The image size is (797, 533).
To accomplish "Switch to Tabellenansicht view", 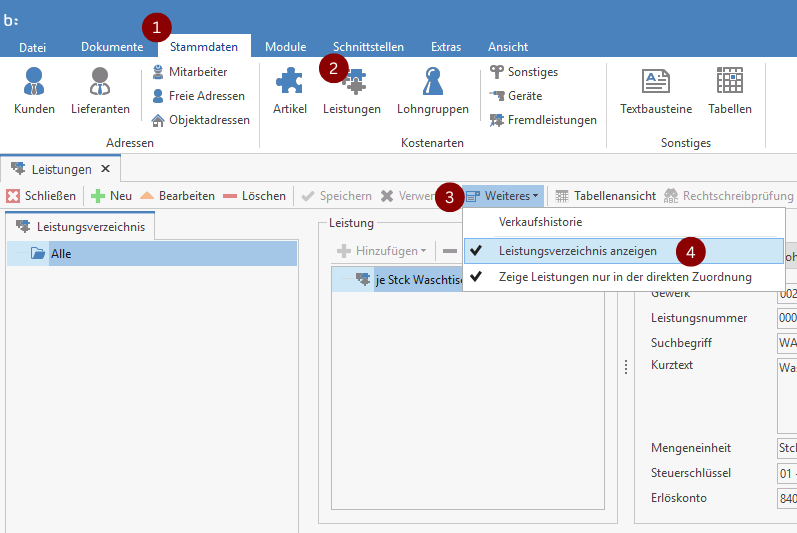I will click(606, 196).
